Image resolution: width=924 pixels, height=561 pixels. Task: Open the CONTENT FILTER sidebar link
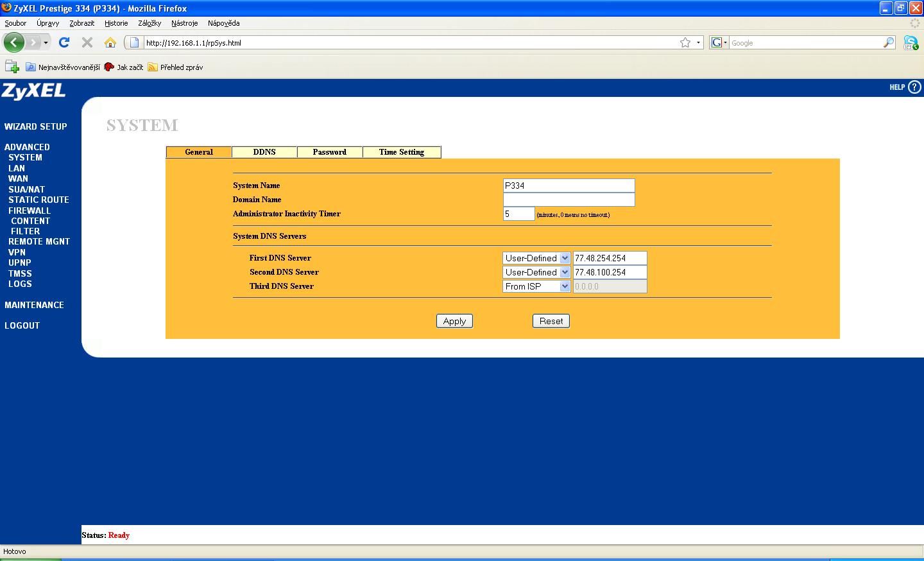point(30,226)
